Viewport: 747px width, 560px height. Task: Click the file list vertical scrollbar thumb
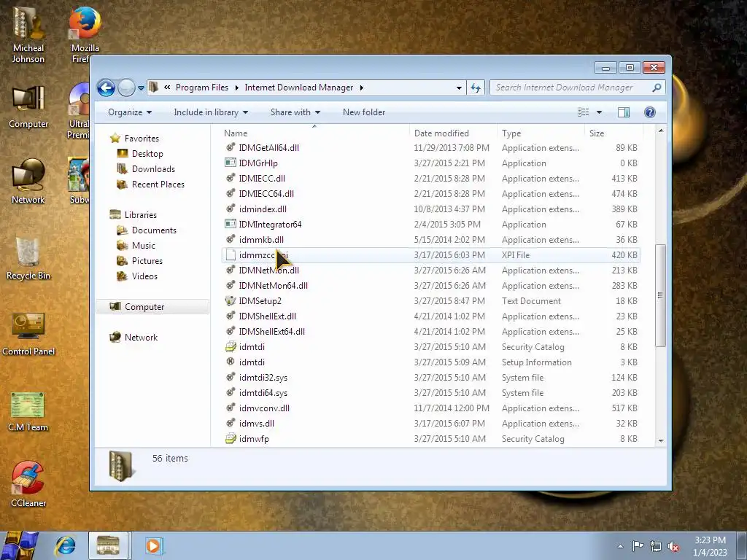click(x=660, y=295)
